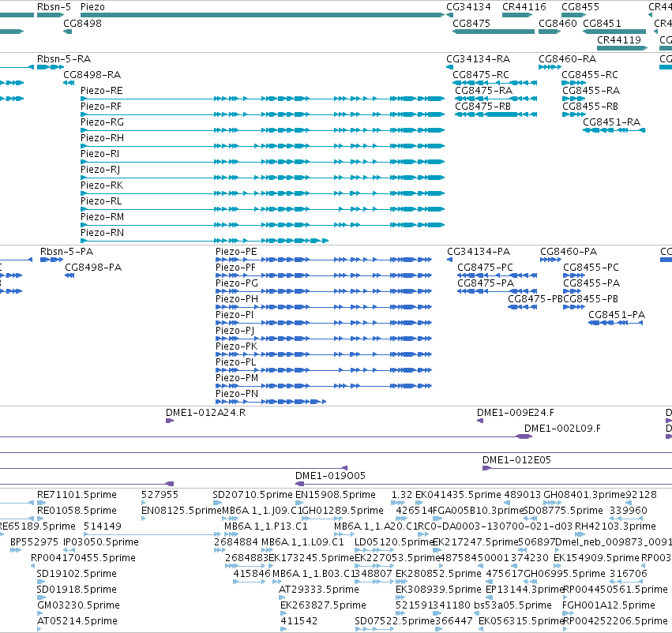The height and width of the screenshot is (633, 672).
Task: Click the RE71101.5prime EST label
Action: coord(77,495)
